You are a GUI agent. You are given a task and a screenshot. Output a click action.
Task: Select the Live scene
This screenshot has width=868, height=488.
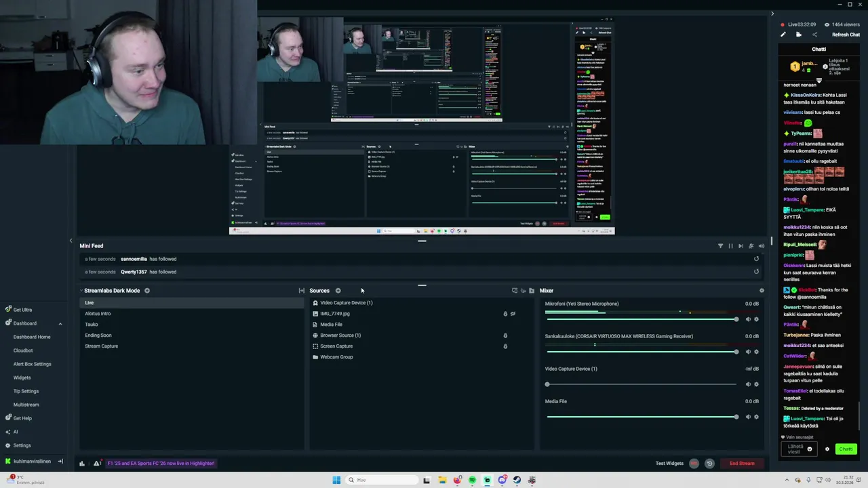[192, 303]
